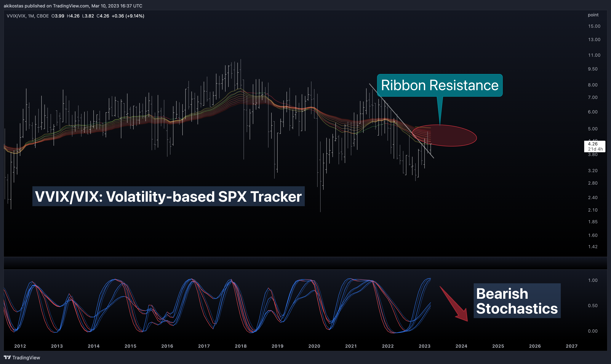611x364 pixels.
Task: Click the 11.00 price axis label
Action: [x=594, y=55]
